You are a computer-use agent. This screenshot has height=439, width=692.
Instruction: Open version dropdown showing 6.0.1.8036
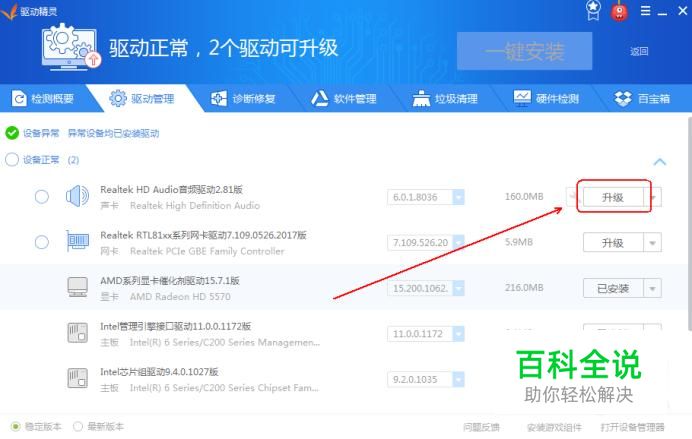point(459,197)
